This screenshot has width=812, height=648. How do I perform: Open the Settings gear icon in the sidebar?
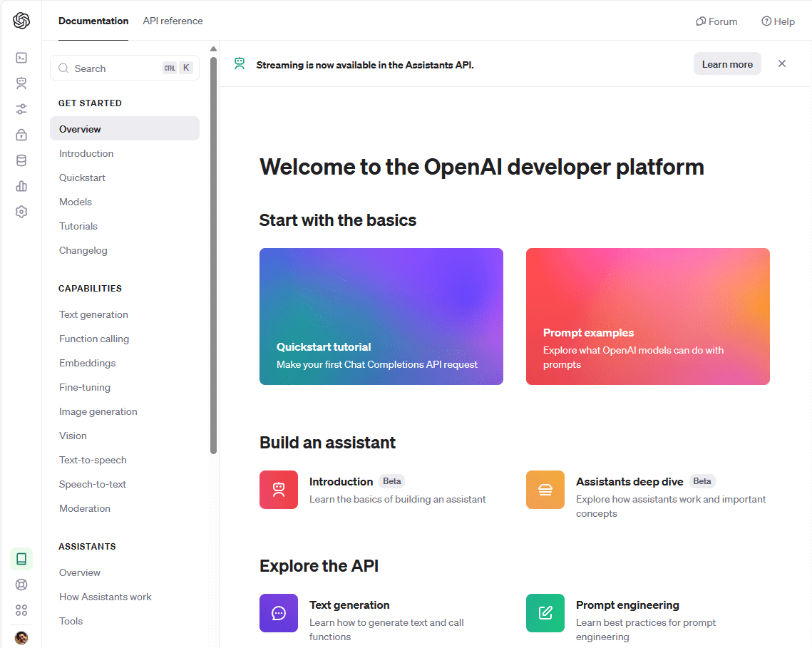click(21, 211)
